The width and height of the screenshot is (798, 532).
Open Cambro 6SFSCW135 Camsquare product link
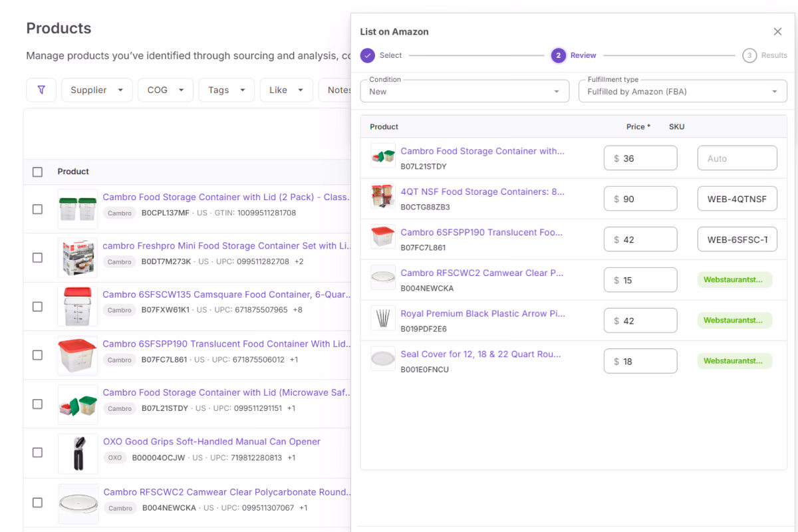tap(226, 294)
